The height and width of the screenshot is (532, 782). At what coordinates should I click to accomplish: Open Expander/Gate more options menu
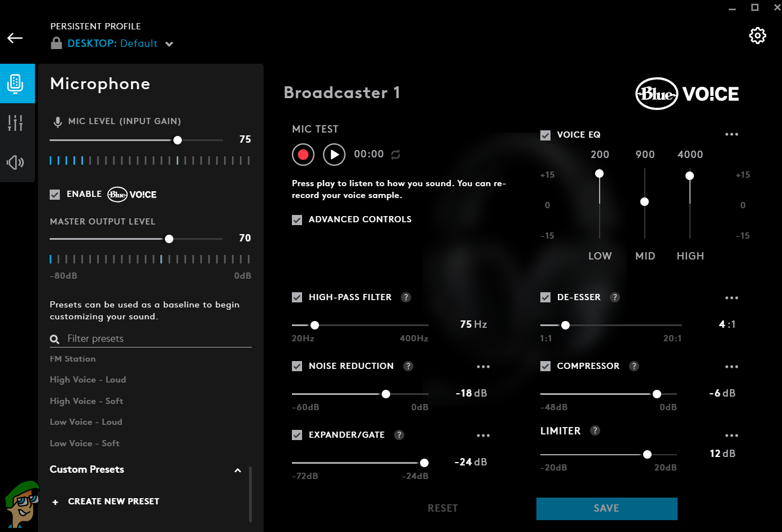[x=483, y=436]
